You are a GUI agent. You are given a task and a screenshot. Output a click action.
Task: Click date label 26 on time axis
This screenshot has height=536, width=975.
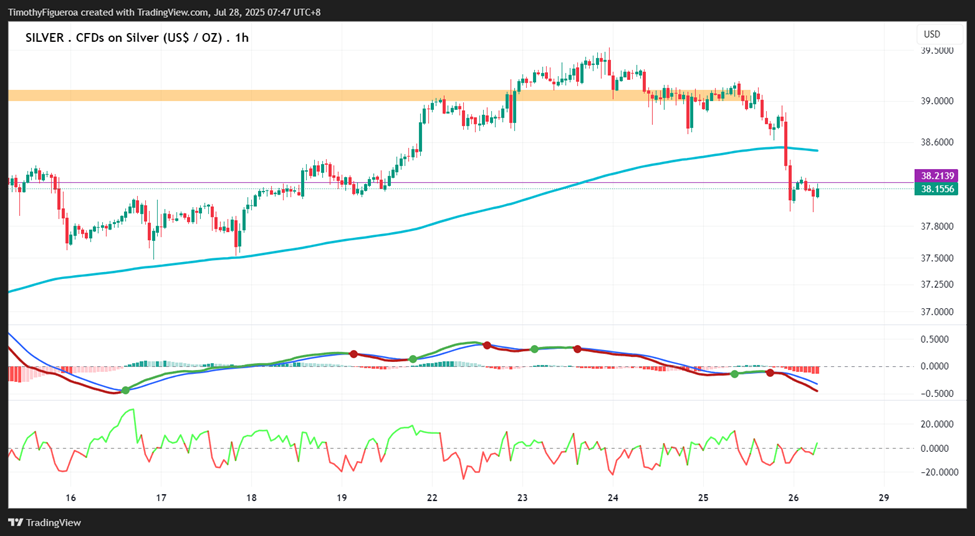click(x=793, y=497)
